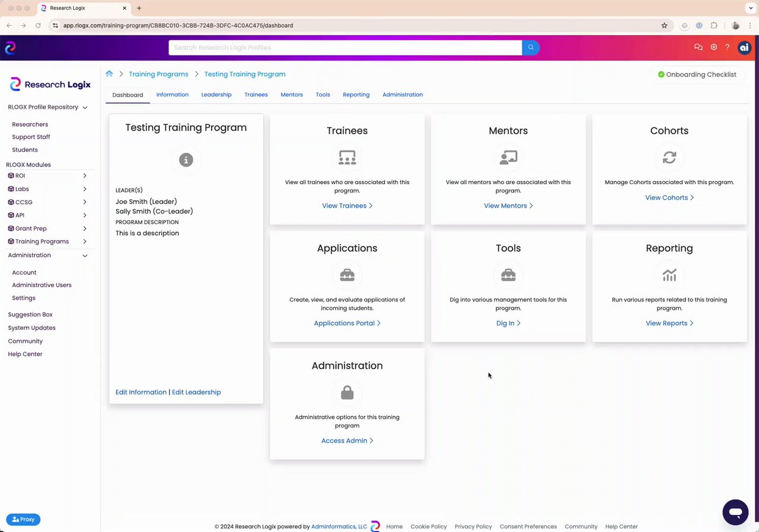
Task: Collapse the RLOGX Profile Repository section
Action: [x=85, y=108]
